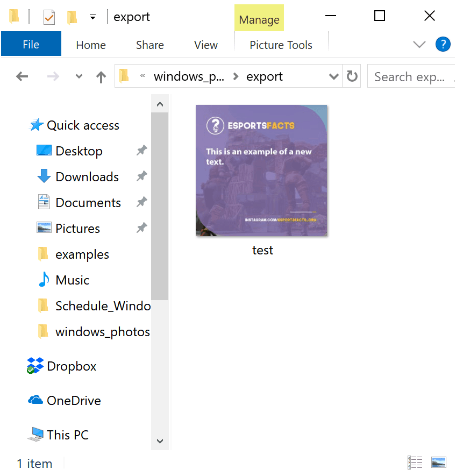This screenshot has height=476, width=456.
Task: Expand the address bar history dropdown
Action: [x=333, y=76]
